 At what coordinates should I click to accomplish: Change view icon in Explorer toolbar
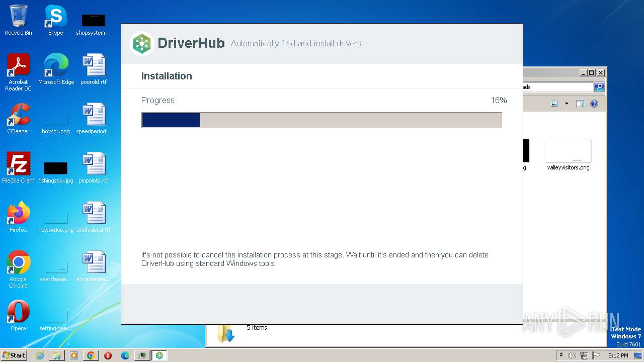(554, 104)
